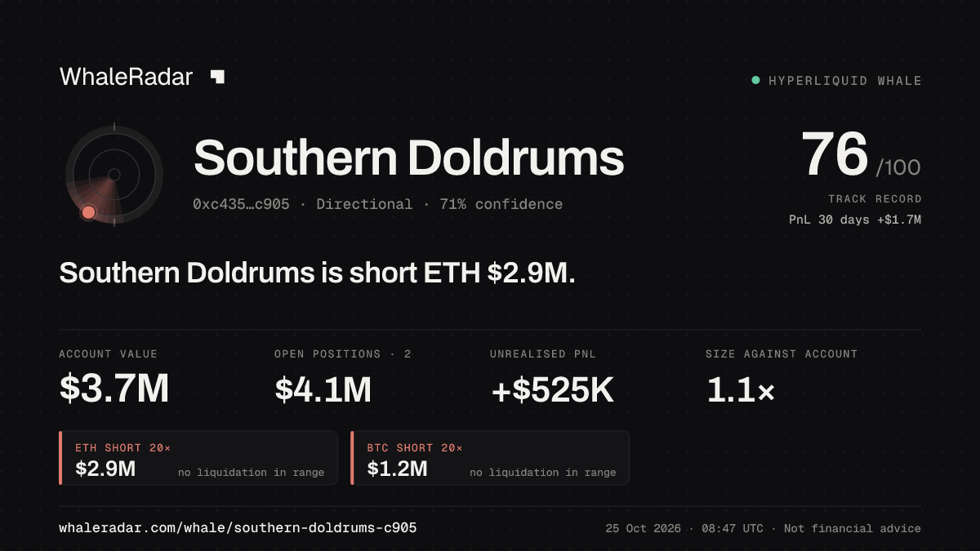The height and width of the screenshot is (551, 980).
Task: Click the OPEN POSITIONS · 2 label
Action: point(343,353)
